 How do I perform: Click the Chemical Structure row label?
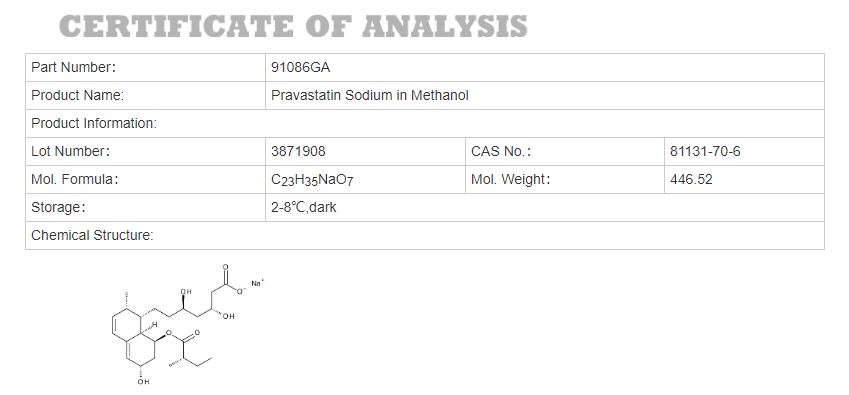pyautogui.click(x=93, y=235)
